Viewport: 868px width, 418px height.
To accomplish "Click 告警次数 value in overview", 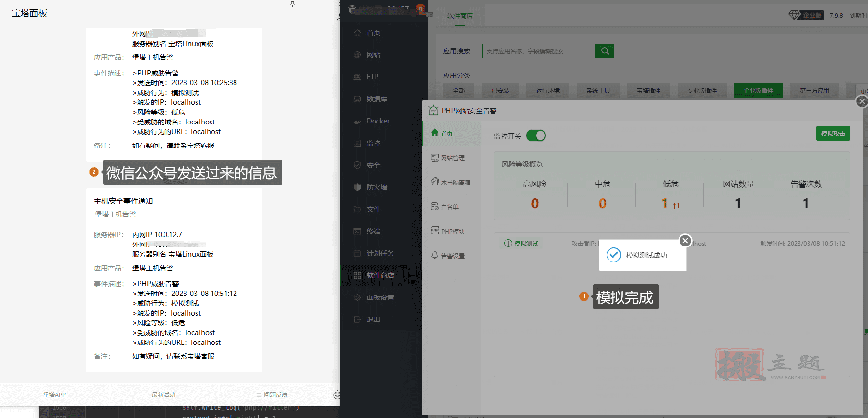I will pos(806,203).
